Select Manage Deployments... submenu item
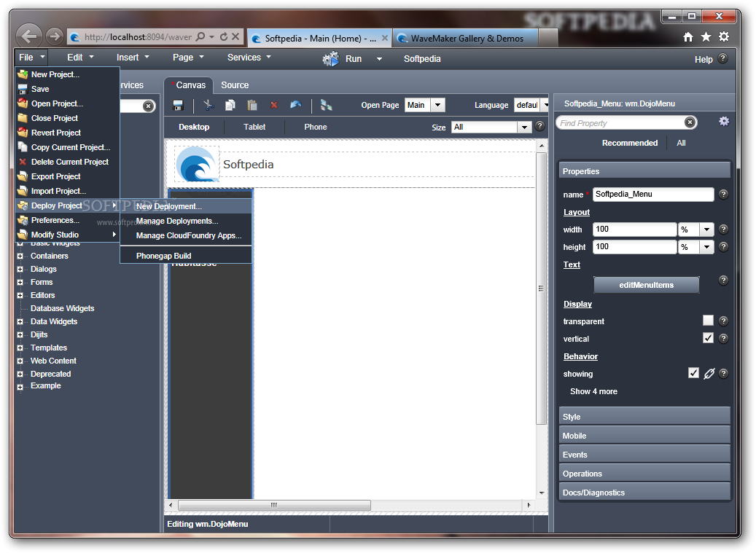This screenshot has width=756, height=553. (x=186, y=221)
